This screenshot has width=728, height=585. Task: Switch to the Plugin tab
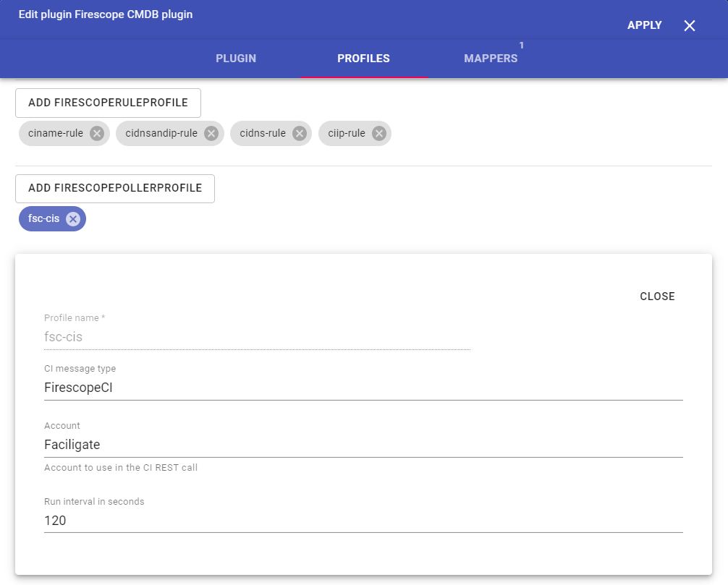tap(236, 59)
